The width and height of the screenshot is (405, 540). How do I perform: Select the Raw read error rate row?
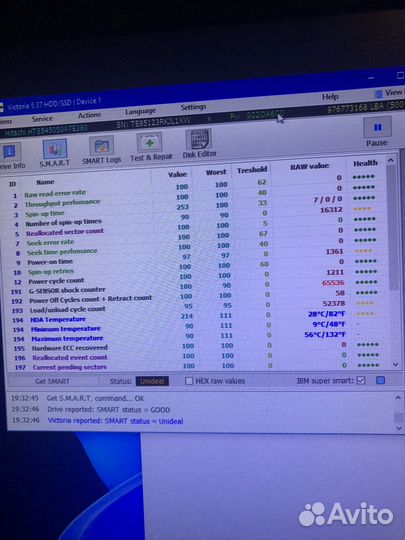(193, 187)
